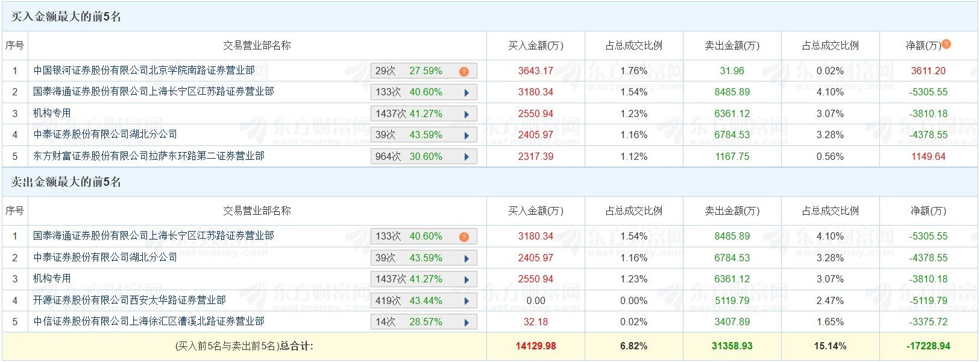Click the orange help icon beside 净额(万)

pyautogui.click(x=946, y=44)
